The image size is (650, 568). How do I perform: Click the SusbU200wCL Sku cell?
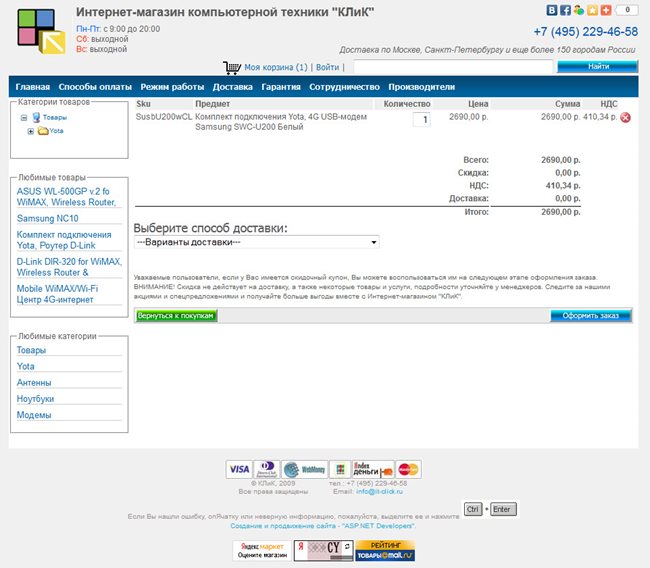pyautogui.click(x=164, y=117)
